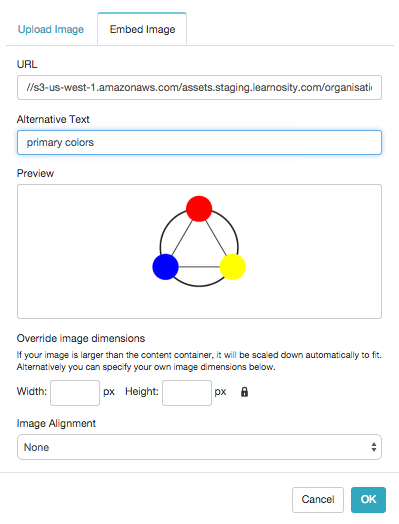
Task: Click the dropdown arrows on alignment select
Action: pyautogui.click(x=374, y=447)
